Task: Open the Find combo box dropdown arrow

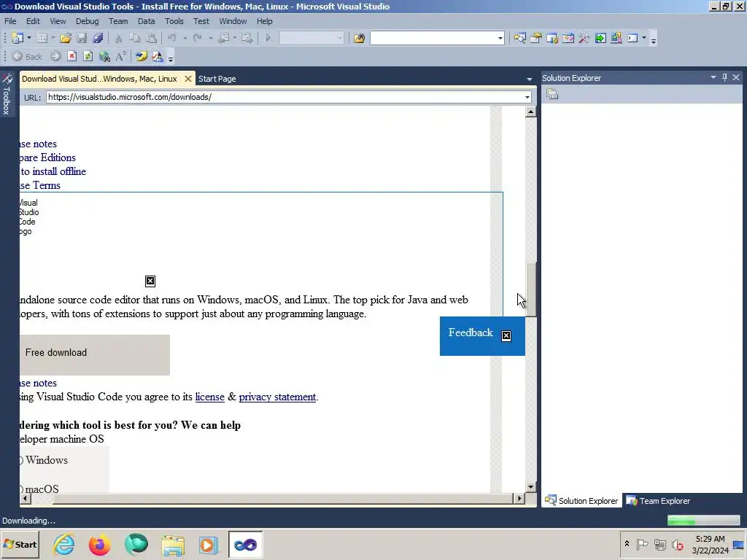Action: pyautogui.click(x=500, y=38)
